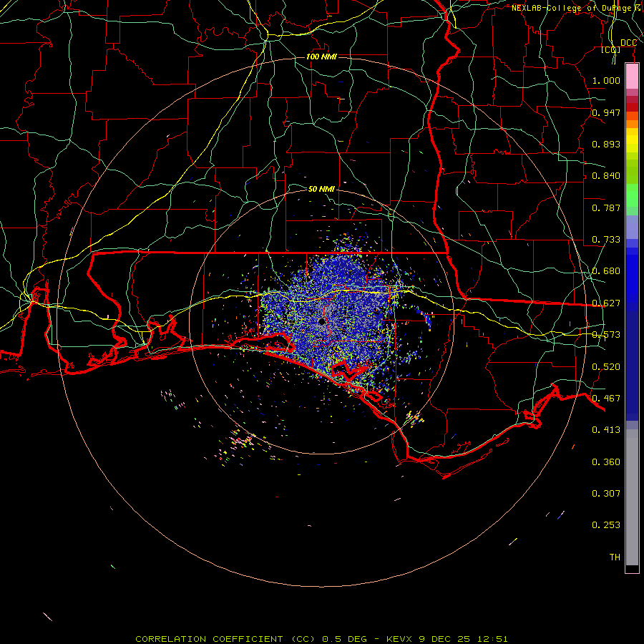Click the 0.307 color scale value
Viewport: 644px width, 644px height.
tap(606, 494)
